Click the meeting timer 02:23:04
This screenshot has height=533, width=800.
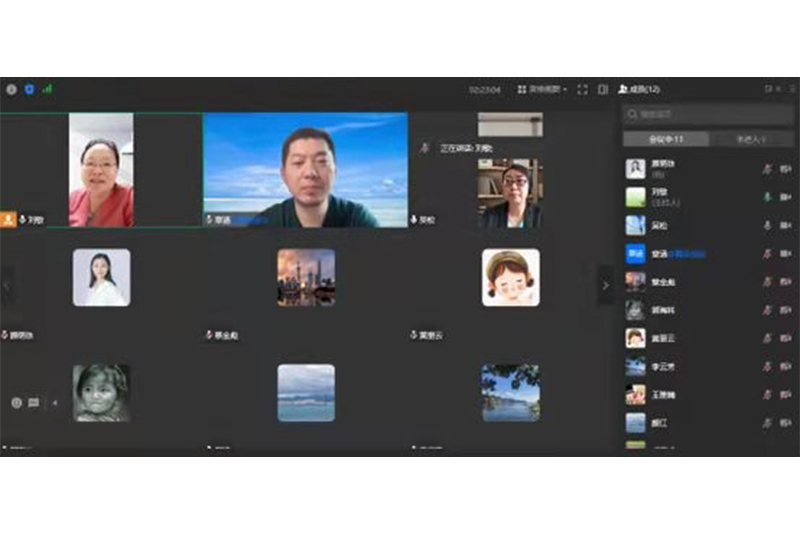tap(485, 90)
